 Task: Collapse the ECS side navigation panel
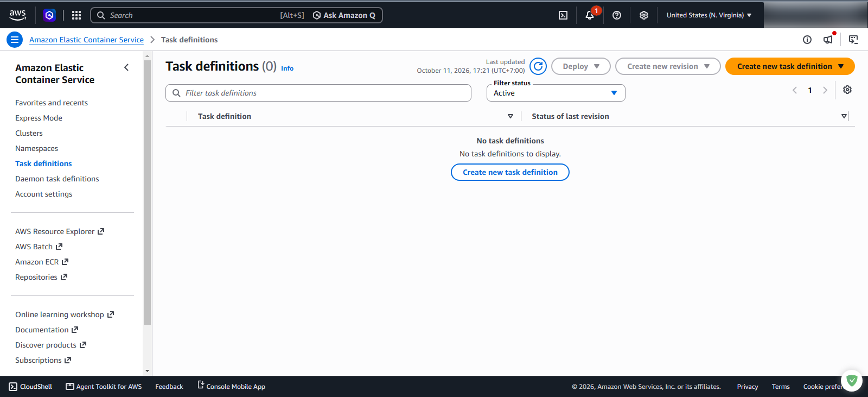click(x=126, y=67)
